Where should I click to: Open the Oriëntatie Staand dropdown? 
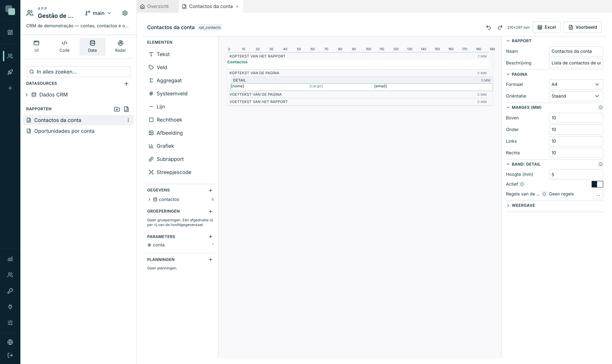576,96
